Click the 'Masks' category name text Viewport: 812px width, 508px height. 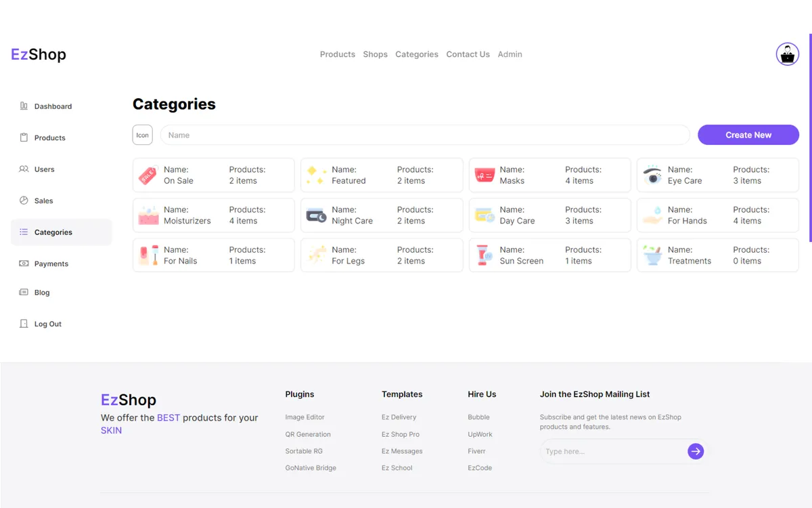coord(512,181)
